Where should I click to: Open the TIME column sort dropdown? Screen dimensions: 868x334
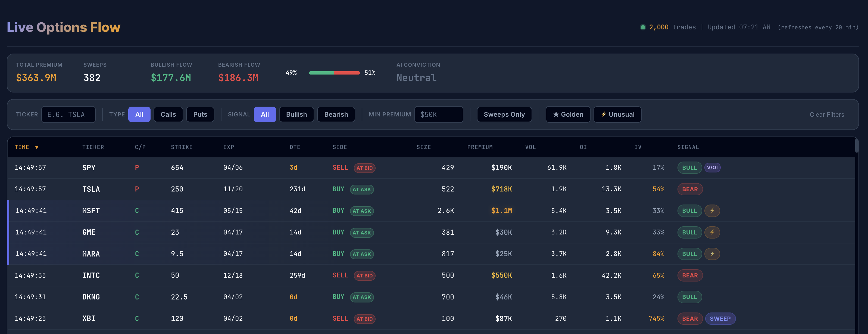(27, 147)
